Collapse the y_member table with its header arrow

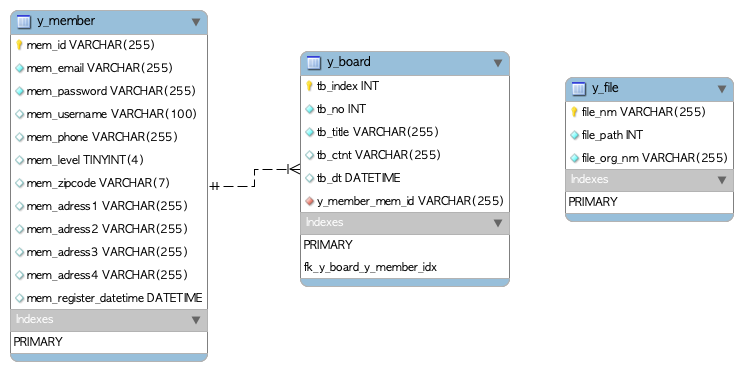tap(196, 22)
